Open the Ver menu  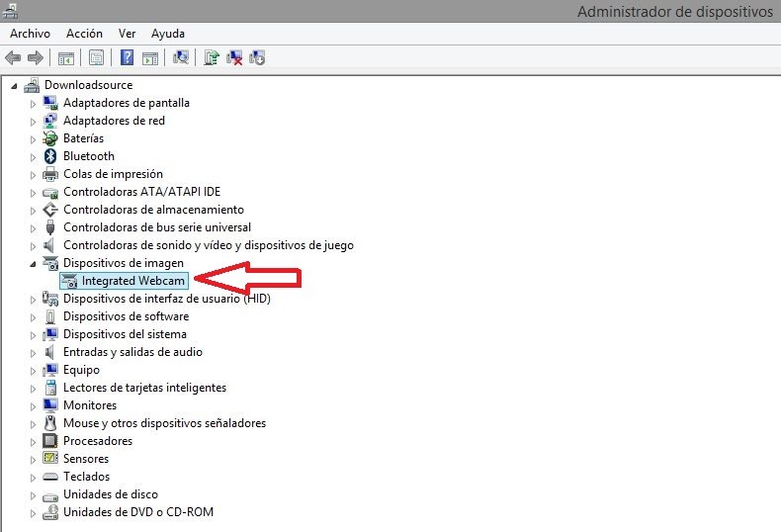(x=127, y=34)
